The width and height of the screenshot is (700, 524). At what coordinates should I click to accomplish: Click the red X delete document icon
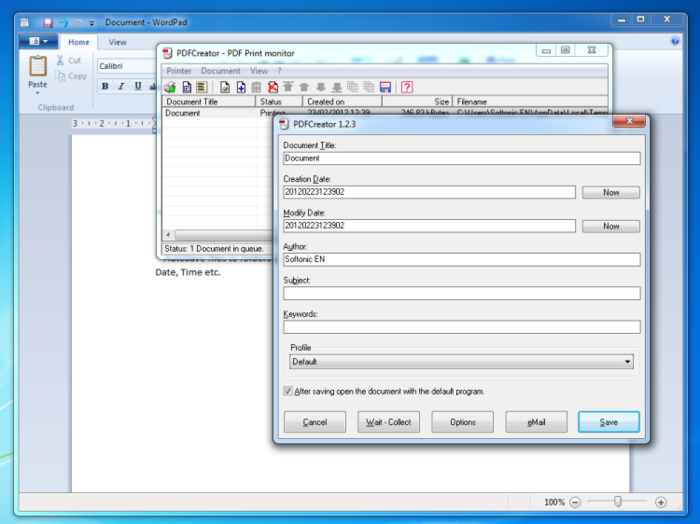click(x=272, y=87)
